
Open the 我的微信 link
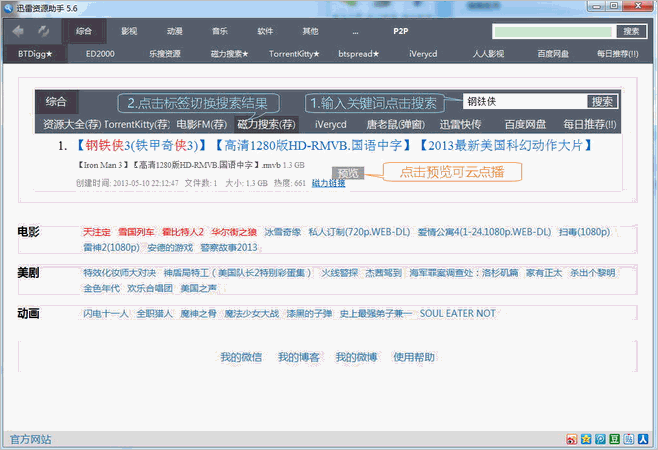click(x=241, y=357)
